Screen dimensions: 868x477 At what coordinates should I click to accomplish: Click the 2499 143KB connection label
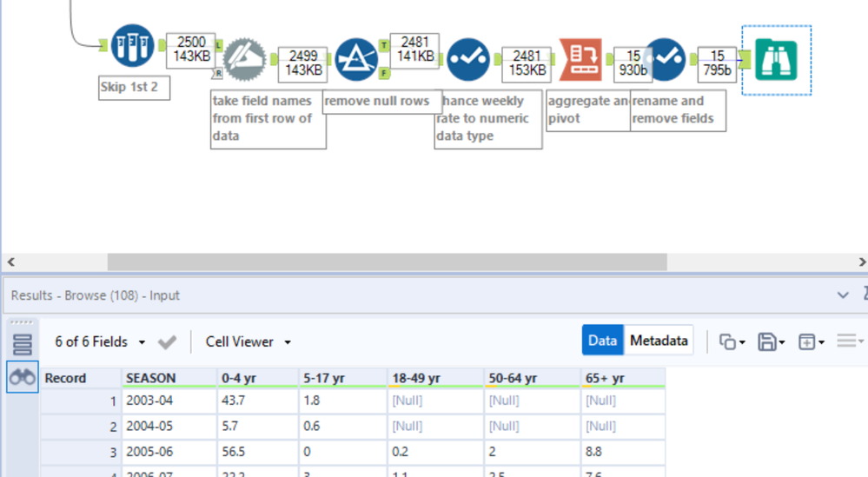pos(303,63)
